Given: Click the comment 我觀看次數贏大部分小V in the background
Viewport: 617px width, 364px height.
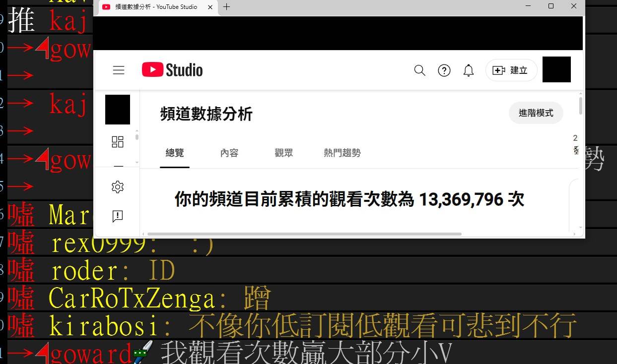Looking at the screenshot, I should coord(306,353).
